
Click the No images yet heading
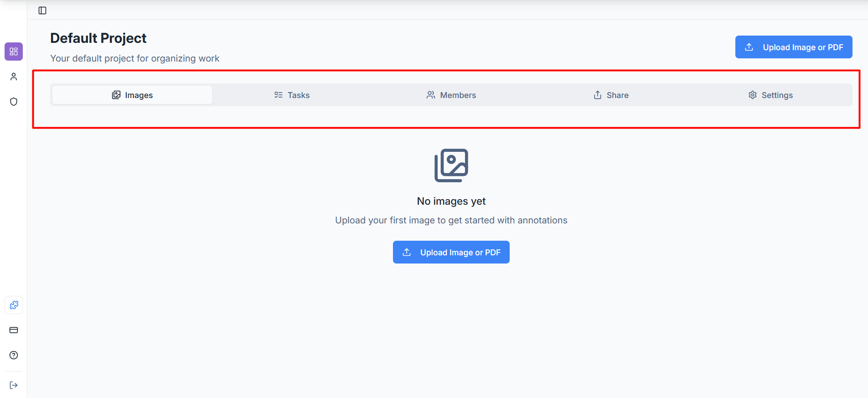(451, 201)
